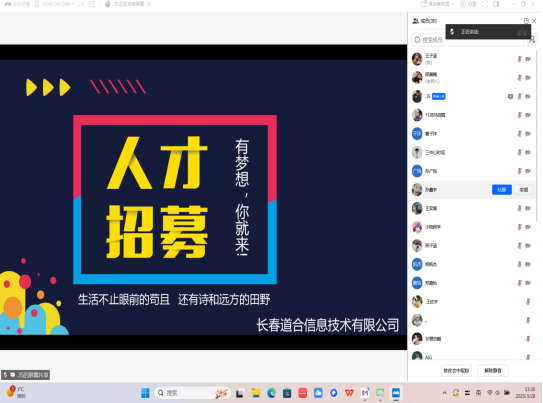The height and width of the screenshot is (403, 543).
Task: Click muted mic on the '-' named member row
Action: (x=528, y=320)
